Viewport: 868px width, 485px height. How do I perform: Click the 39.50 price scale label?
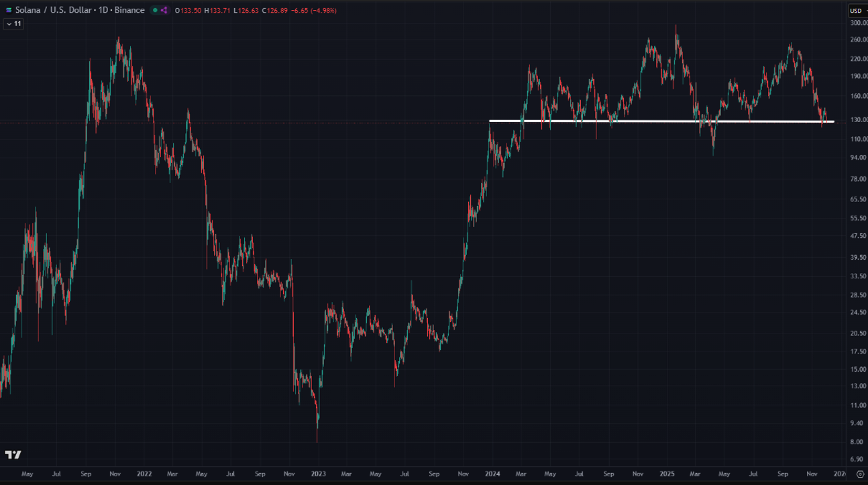tap(859, 258)
